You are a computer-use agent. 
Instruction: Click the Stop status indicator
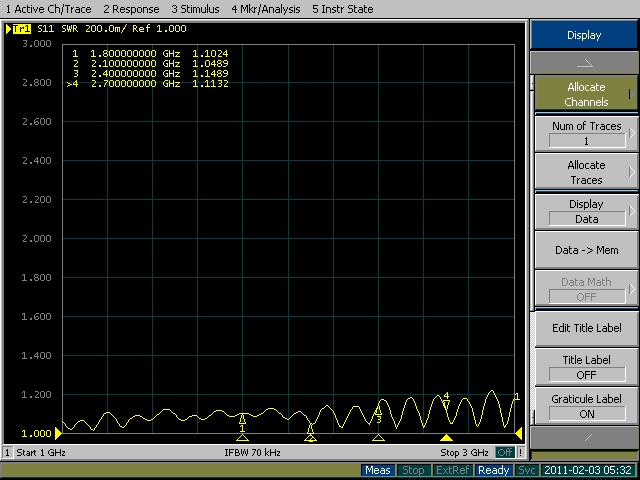tap(413, 470)
